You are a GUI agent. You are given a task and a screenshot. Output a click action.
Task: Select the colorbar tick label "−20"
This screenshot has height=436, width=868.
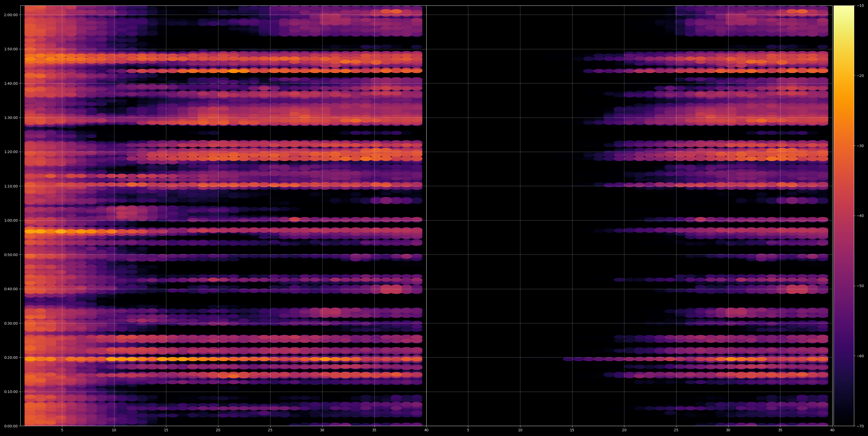click(x=860, y=76)
